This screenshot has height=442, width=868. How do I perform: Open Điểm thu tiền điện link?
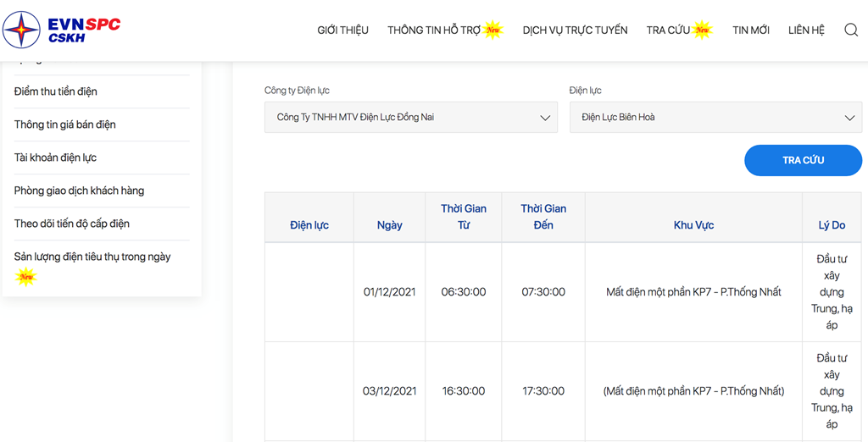pos(55,91)
